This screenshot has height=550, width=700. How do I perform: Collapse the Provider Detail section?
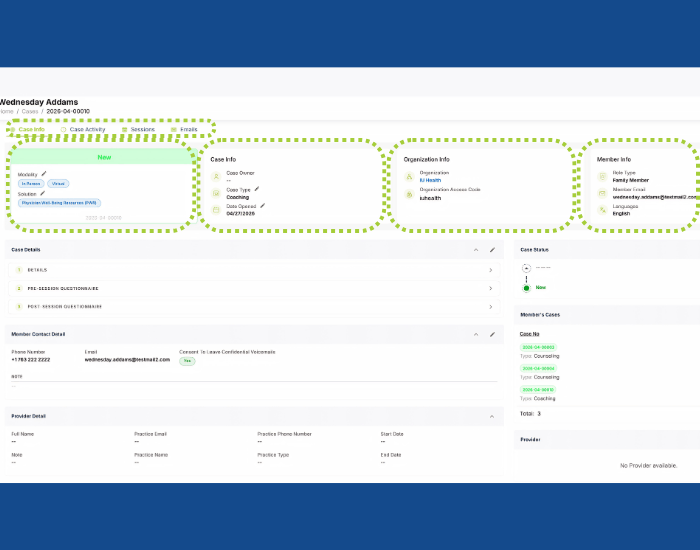click(x=492, y=417)
